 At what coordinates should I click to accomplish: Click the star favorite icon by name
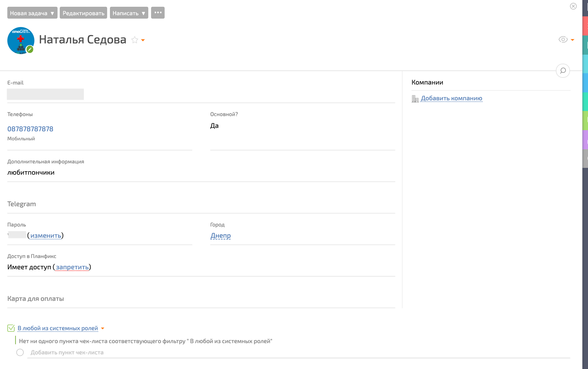point(135,40)
